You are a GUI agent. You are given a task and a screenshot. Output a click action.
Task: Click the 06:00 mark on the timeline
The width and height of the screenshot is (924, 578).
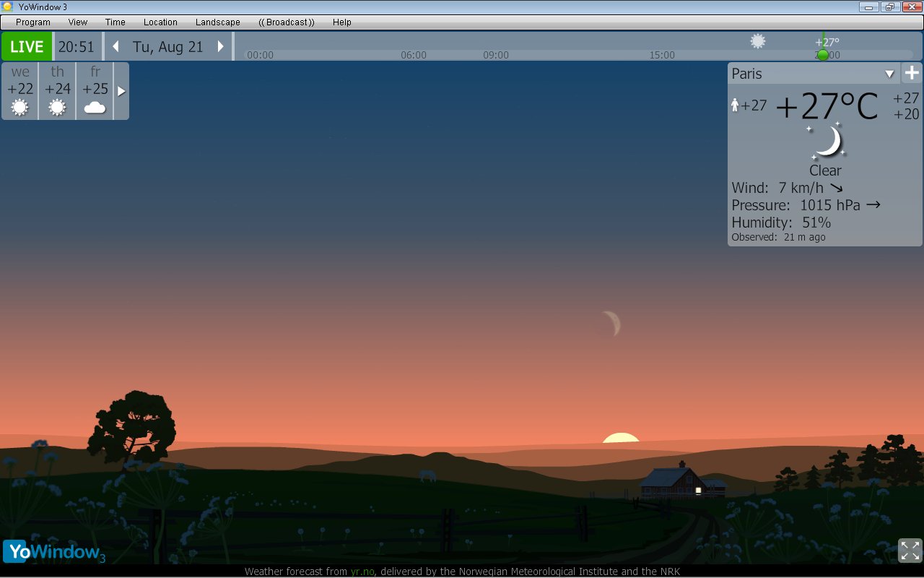coord(414,55)
